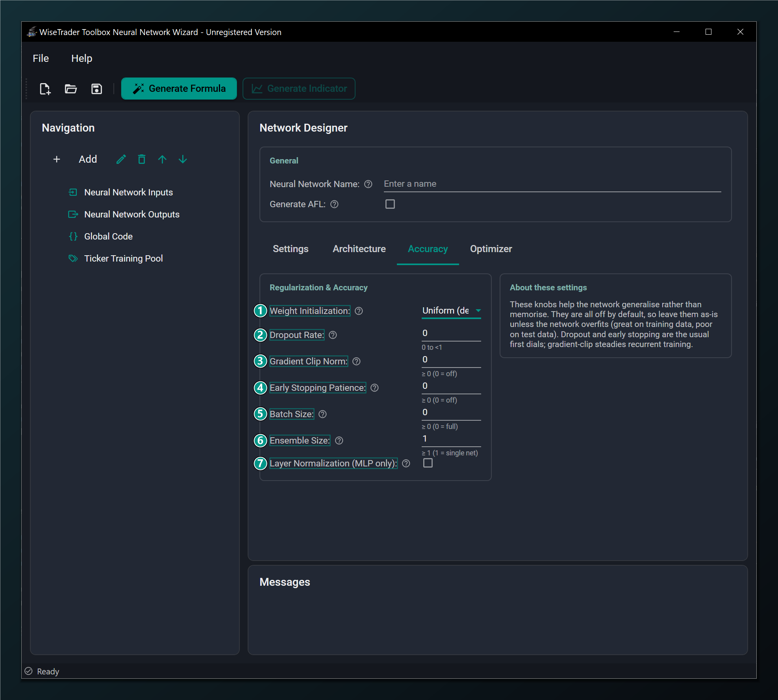Select Ticker Training Pool in navigation

tap(123, 258)
